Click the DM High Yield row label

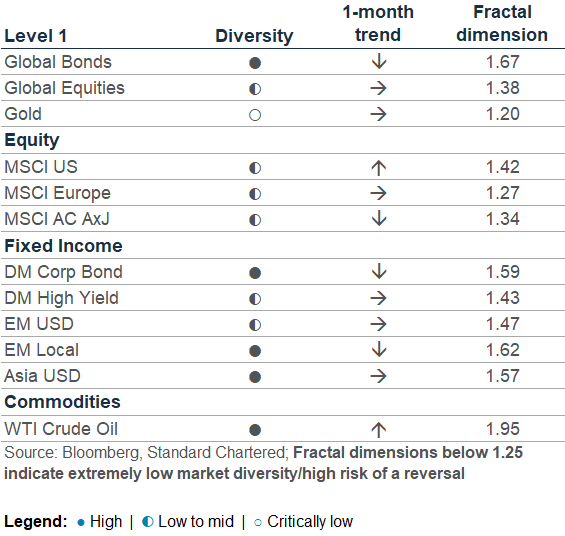[61, 298]
